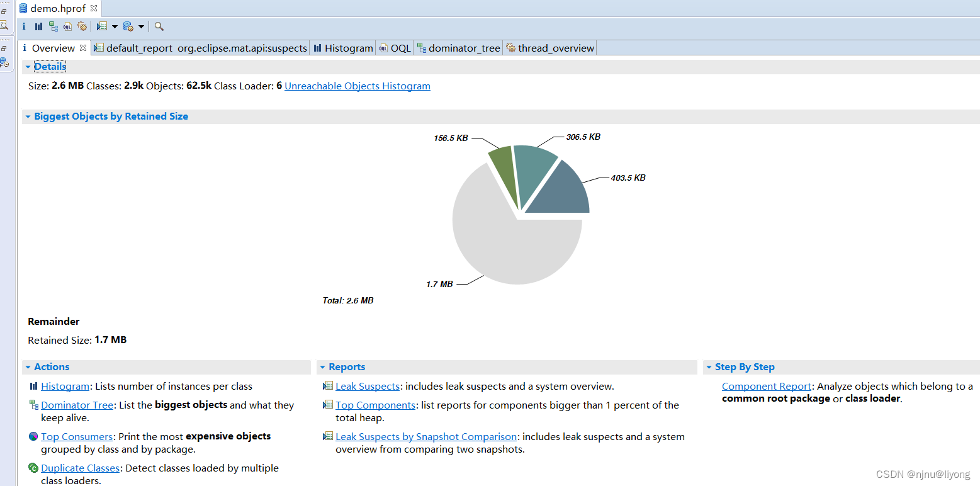980x486 pixels.
Task: Select the 156.5 KB green pie slice
Action: [505, 170]
